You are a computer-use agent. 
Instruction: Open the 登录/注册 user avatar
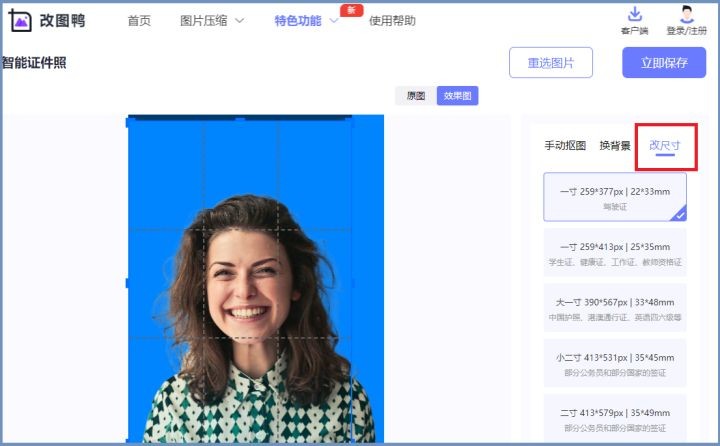coord(686,14)
